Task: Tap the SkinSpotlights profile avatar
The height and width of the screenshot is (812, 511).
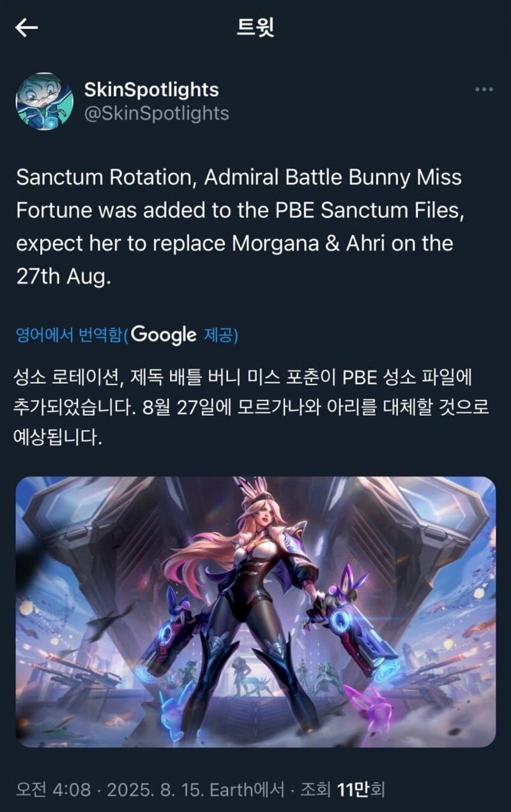Action: (x=44, y=102)
